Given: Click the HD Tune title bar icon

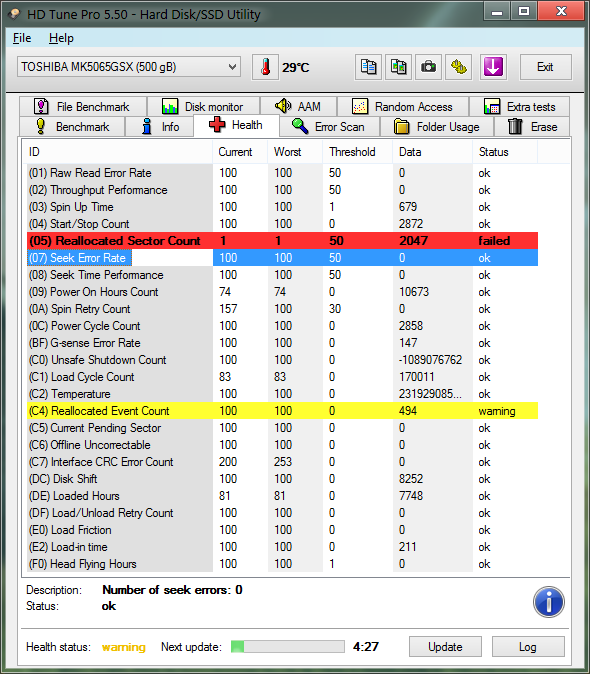Looking at the screenshot, I should 14,14.
